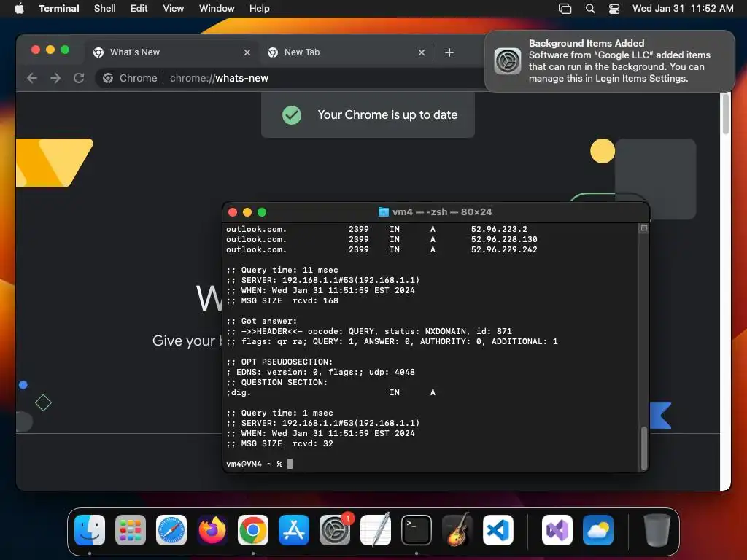747x560 pixels.
Task: Open the Shell menu
Action: (104, 8)
